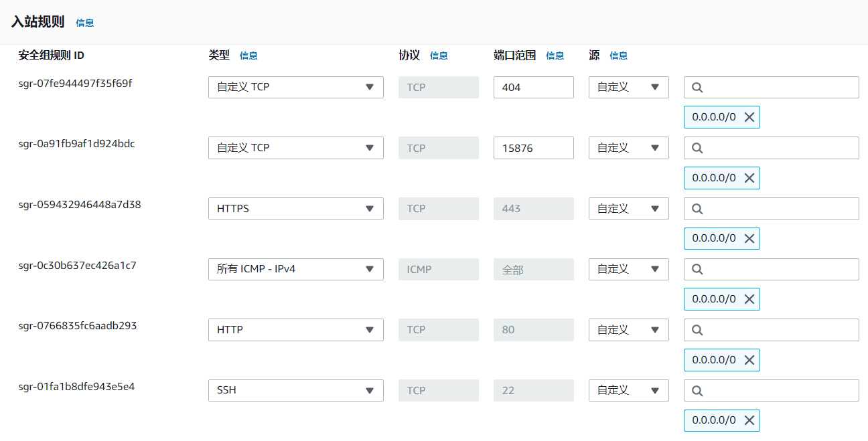Expand the HTTPS type dropdown
This screenshot has width=868, height=441.
[295, 209]
